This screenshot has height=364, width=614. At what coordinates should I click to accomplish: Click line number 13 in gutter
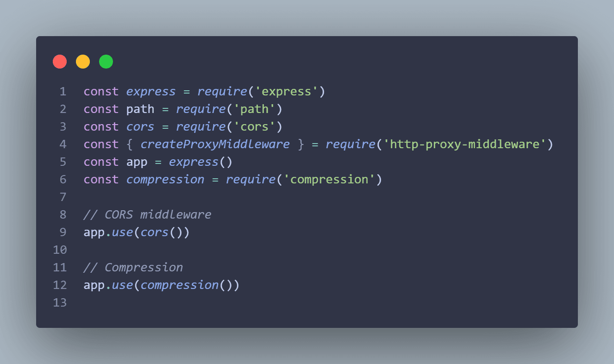click(60, 303)
